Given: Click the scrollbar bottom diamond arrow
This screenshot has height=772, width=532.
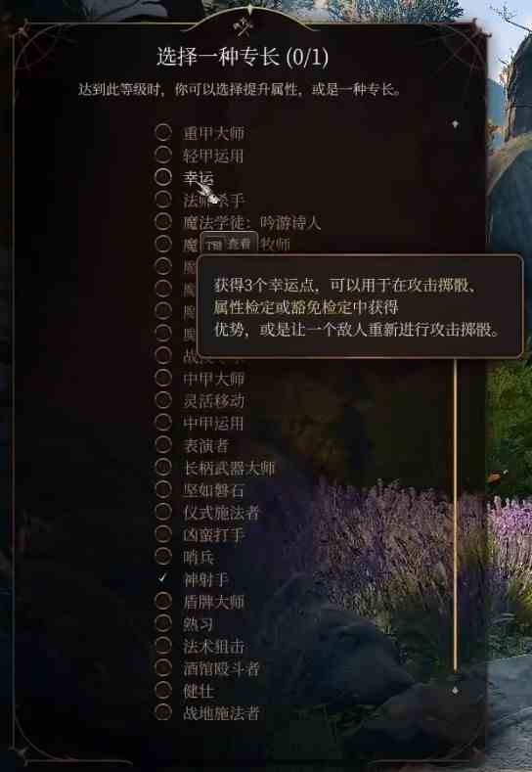Looking at the screenshot, I should click(455, 690).
